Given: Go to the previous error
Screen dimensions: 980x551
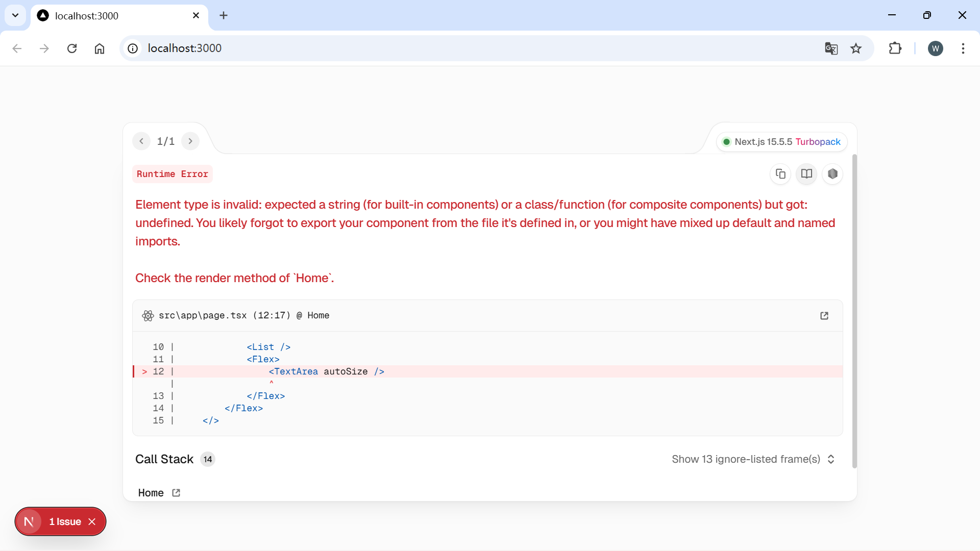Looking at the screenshot, I should coord(141,141).
